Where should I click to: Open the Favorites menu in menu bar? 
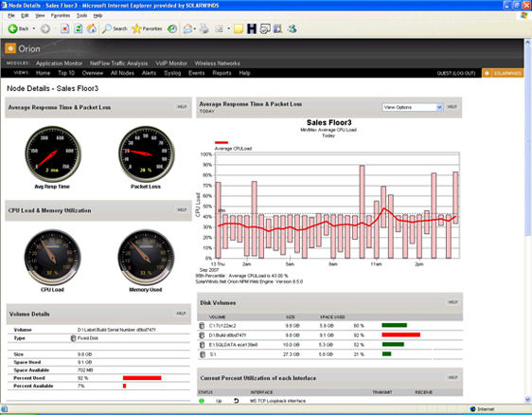[x=61, y=15]
